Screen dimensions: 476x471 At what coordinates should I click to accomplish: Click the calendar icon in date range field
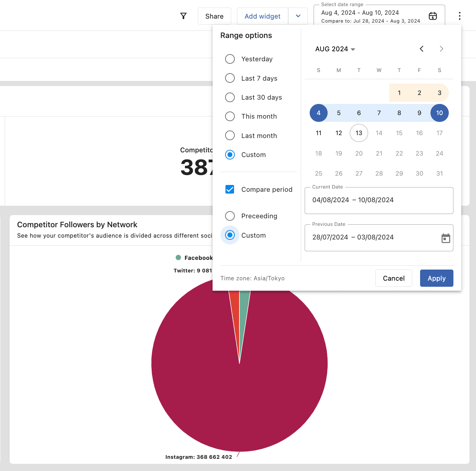click(433, 16)
